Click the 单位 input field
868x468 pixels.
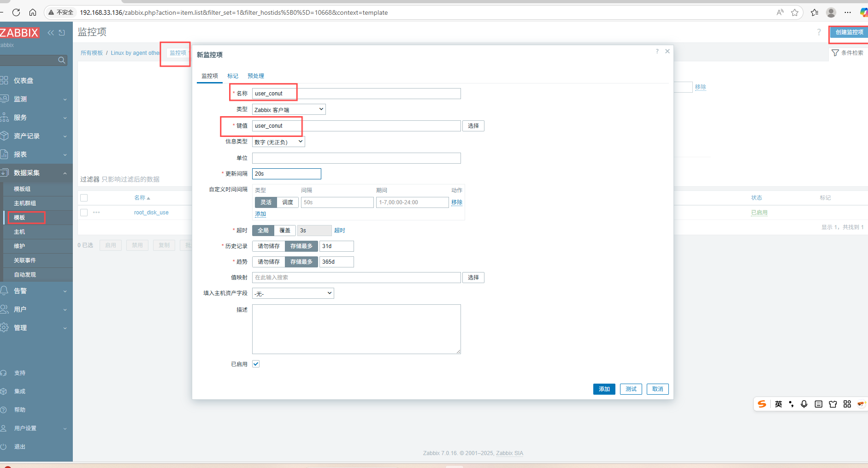click(356, 158)
